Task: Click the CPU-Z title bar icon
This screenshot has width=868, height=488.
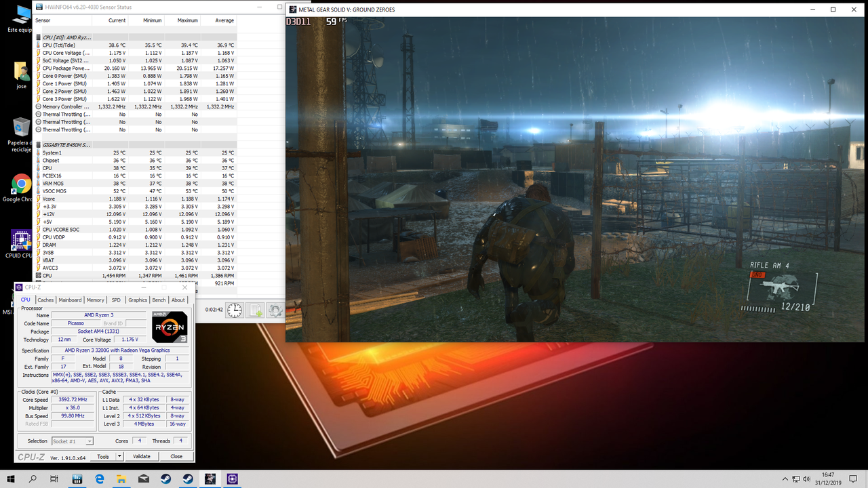Action: pos(20,288)
